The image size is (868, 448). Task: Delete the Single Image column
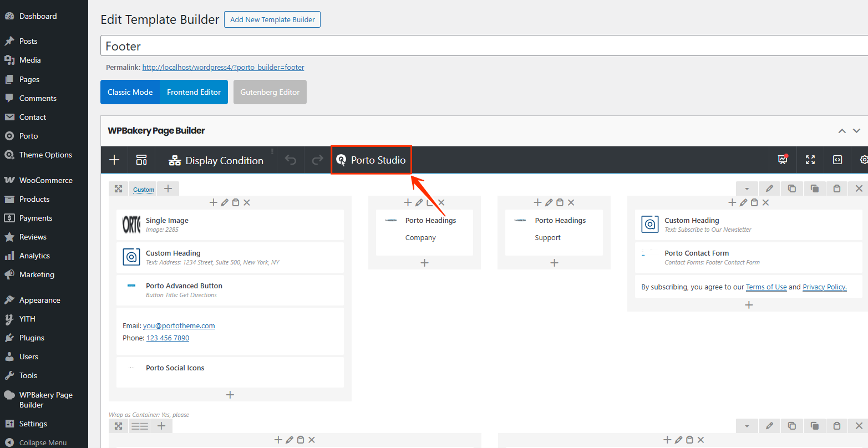pos(247,203)
